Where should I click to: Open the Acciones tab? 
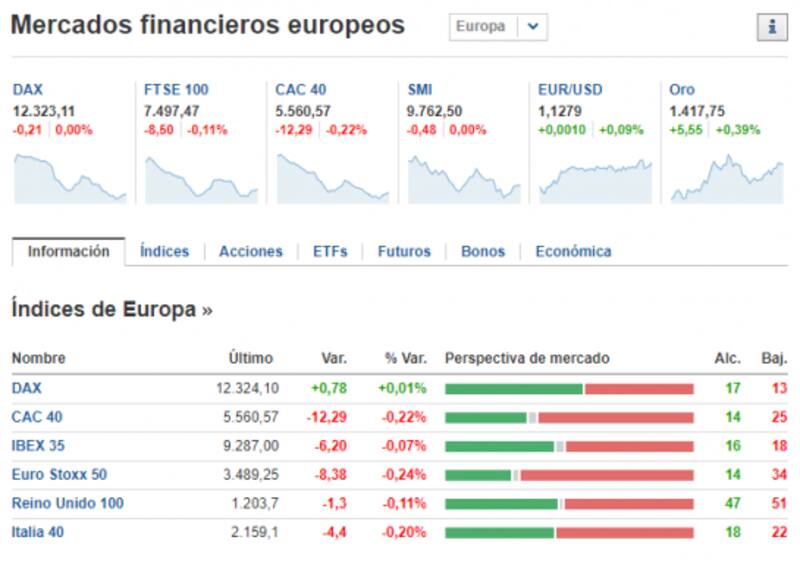tap(250, 252)
